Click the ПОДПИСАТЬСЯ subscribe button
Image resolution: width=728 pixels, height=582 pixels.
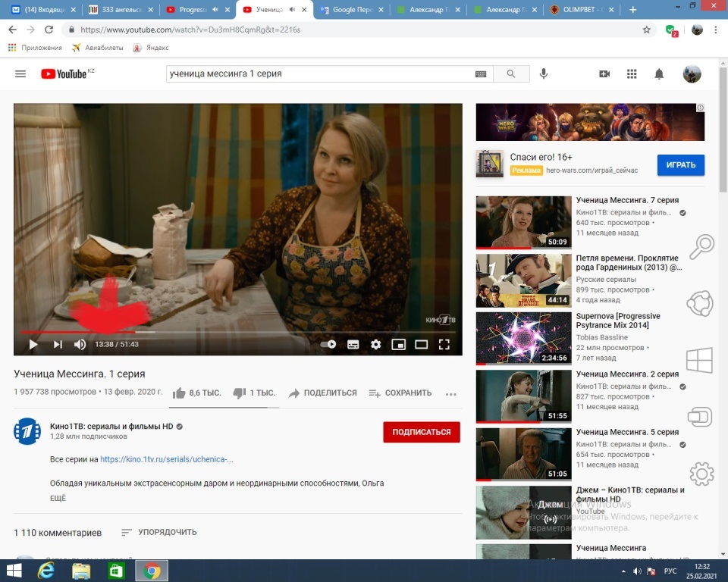tap(422, 432)
